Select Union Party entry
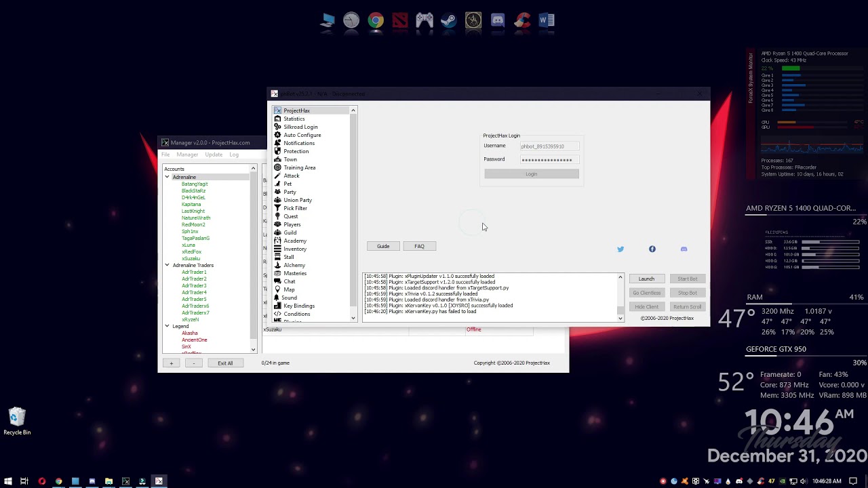 pyautogui.click(x=298, y=200)
